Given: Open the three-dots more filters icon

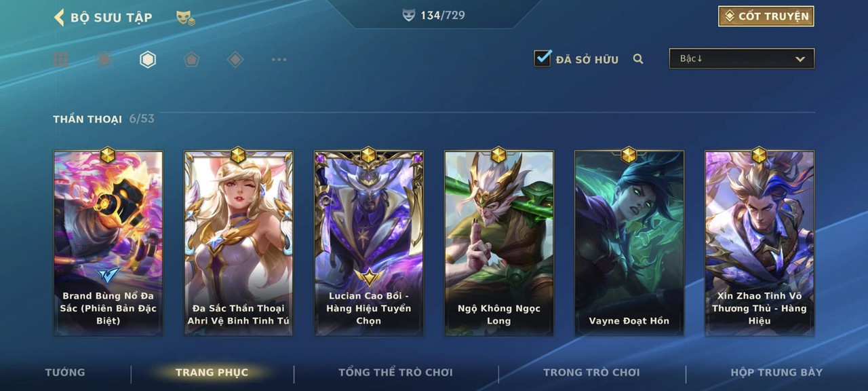Looking at the screenshot, I should (279, 60).
